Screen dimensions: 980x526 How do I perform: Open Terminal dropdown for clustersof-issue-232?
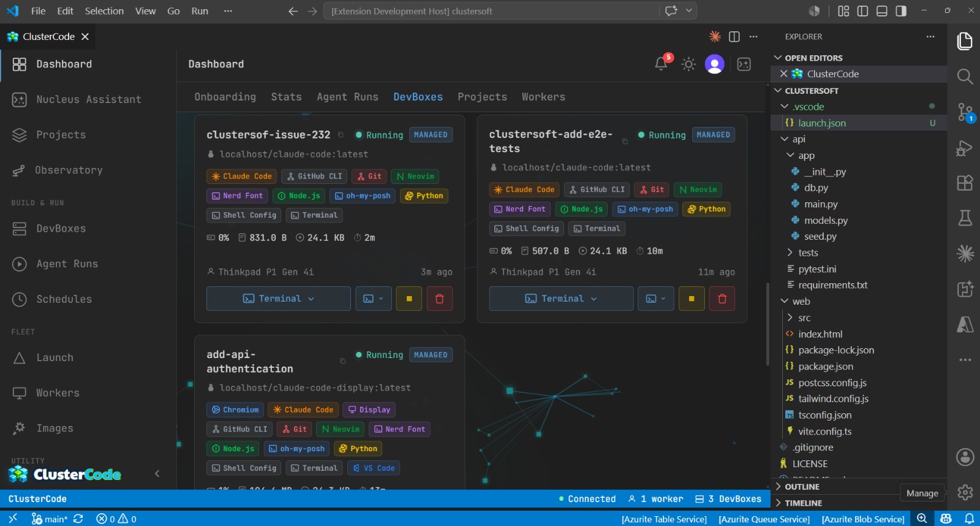[x=279, y=299]
